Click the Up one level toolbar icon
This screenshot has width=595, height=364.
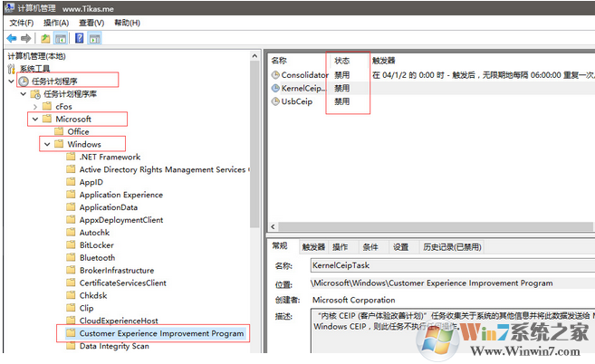point(45,38)
